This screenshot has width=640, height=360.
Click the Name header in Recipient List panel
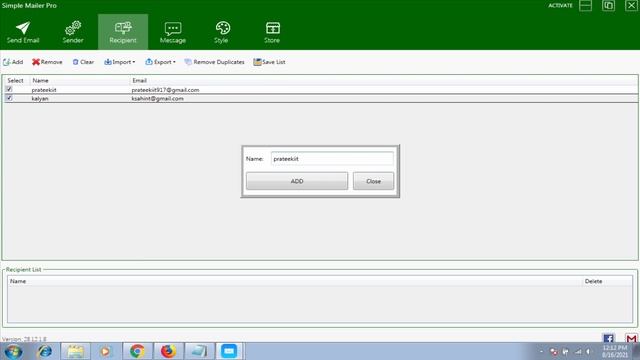[x=18, y=281]
